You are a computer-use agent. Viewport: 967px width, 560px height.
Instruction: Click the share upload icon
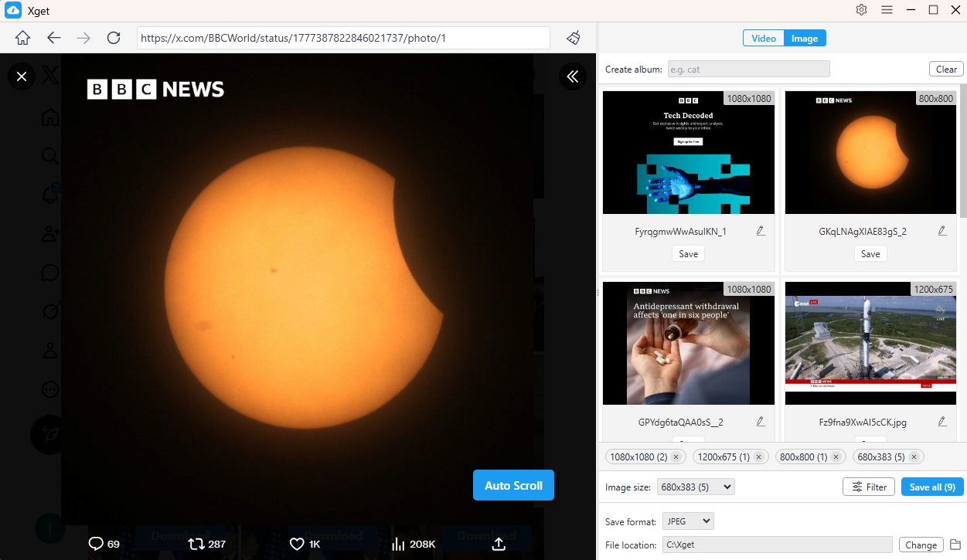click(x=499, y=544)
